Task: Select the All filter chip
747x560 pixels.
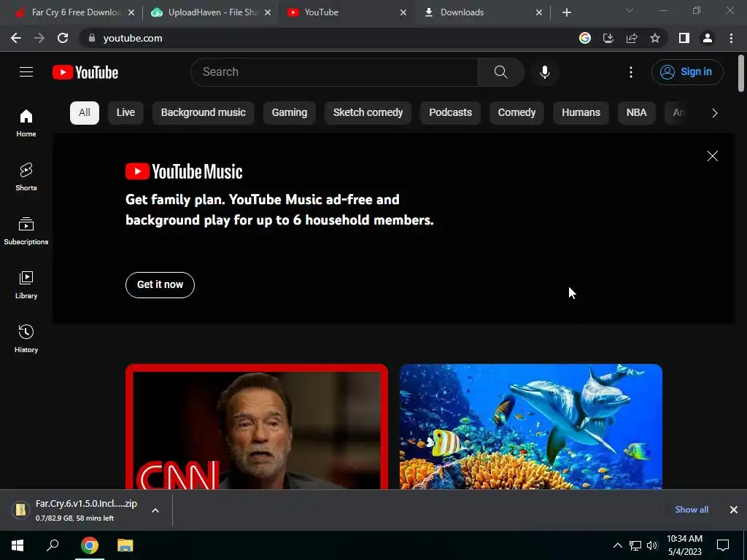Action: point(85,113)
